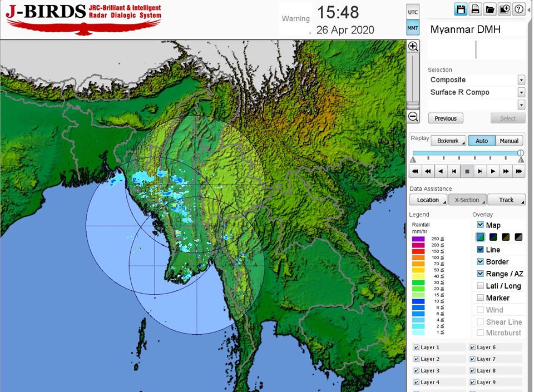The image size is (534, 392).
Task: Expand the Composite selection dropdown
Action: tap(521, 80)
